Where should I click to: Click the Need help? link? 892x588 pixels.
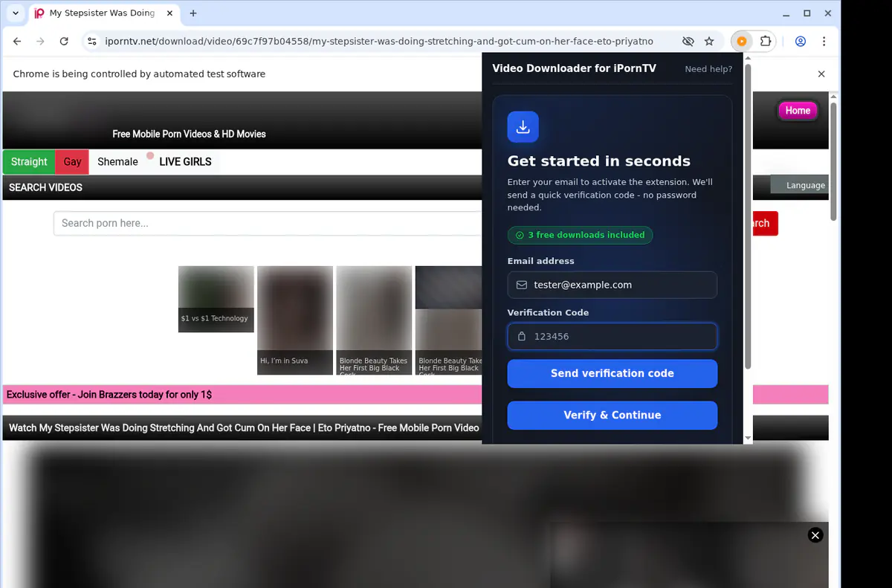pos(708,69)
